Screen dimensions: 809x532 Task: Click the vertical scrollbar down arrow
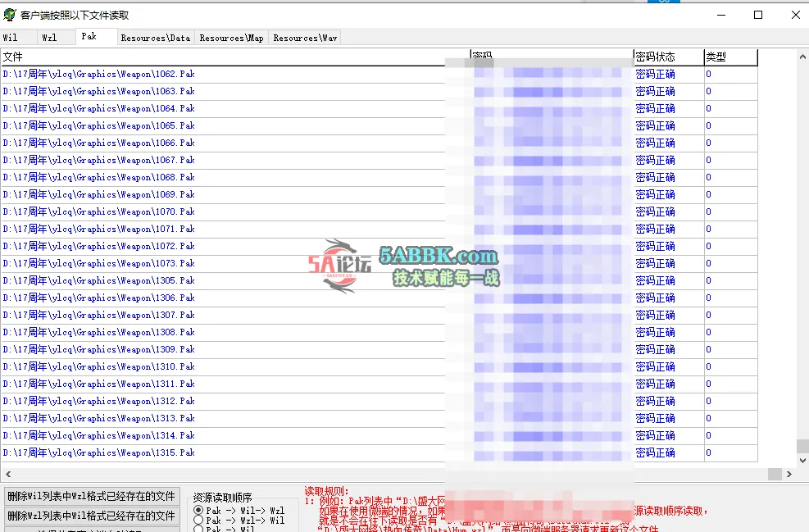tap(802, 461)
